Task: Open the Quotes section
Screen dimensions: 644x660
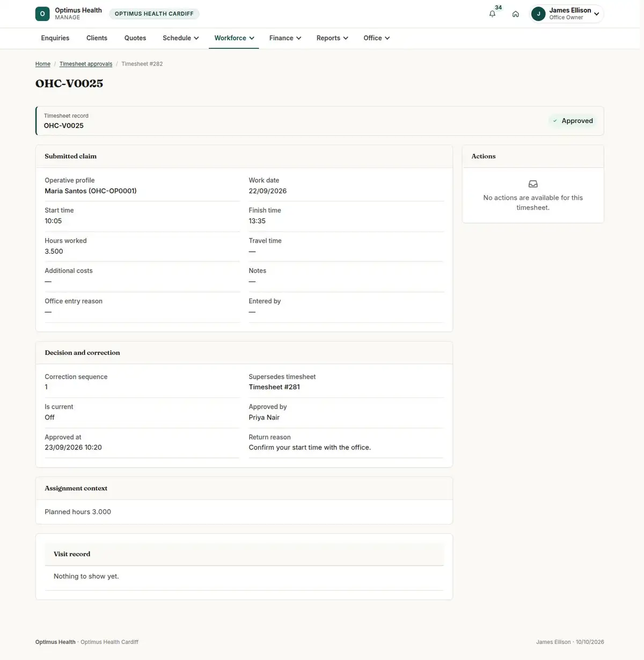Action: tap(135, 38)
